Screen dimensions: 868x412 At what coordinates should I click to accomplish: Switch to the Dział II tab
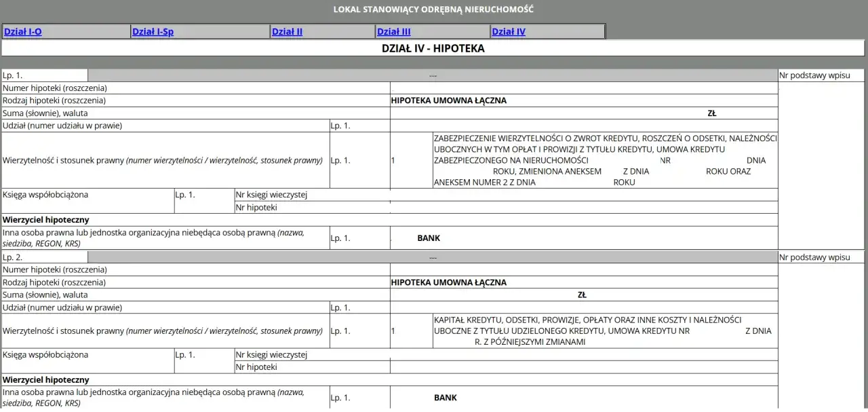pyautogui.click(x=287, y=31)
